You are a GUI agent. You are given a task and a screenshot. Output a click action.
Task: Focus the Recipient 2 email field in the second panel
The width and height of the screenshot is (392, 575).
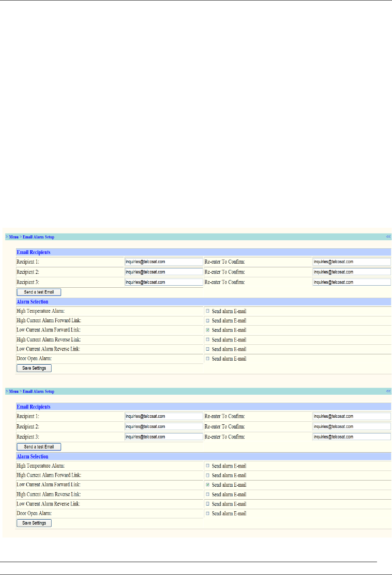pos(164,426)
